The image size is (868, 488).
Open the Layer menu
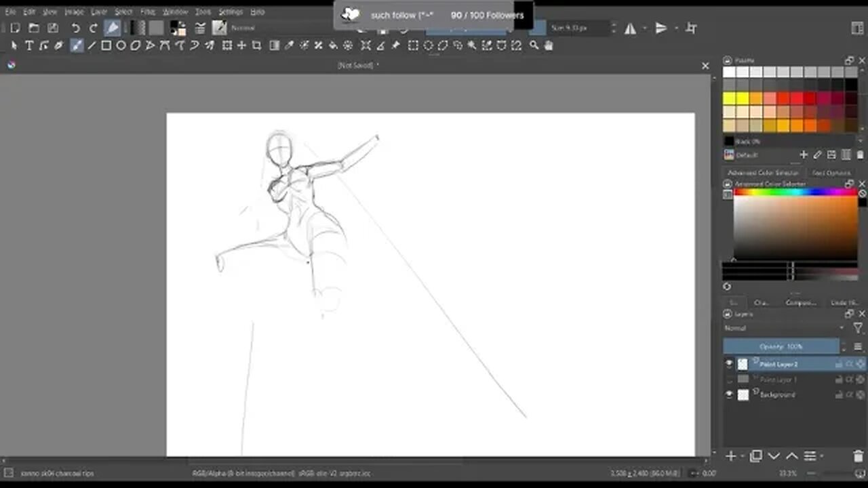99,12
